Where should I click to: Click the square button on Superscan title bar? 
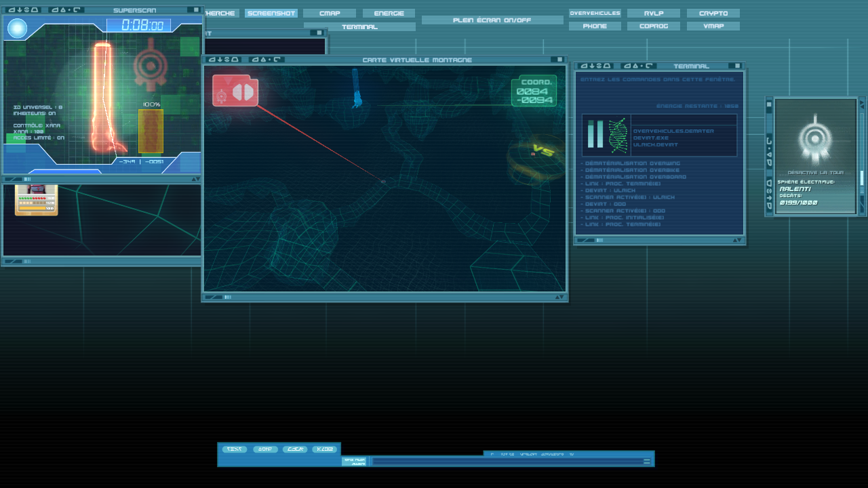coord(196,10)
